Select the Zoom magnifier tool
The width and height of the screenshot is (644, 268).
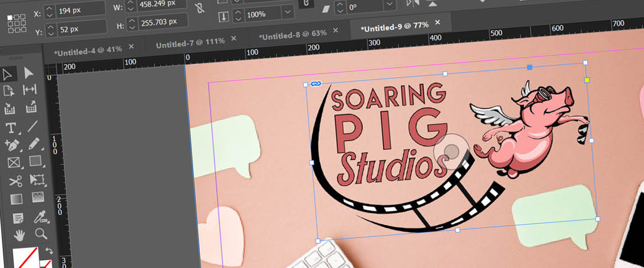(x=41, y=234)
